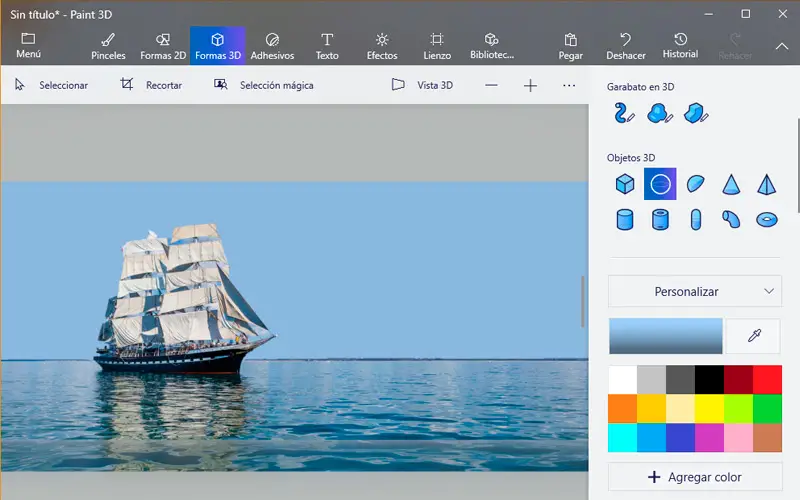Screen dimensions: 800x500
Task: Switch to the Texto tab
Action: point(327,46)
